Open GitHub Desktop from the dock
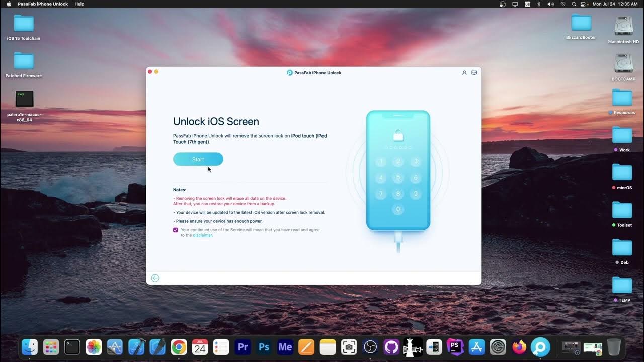Viewport: 644px width, 362px height. 391,347
